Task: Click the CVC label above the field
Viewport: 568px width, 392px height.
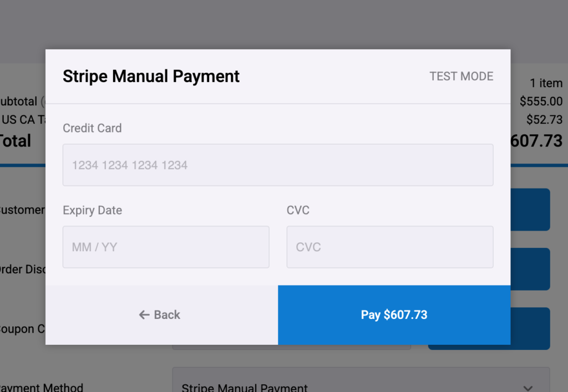Action: point(298,210)
